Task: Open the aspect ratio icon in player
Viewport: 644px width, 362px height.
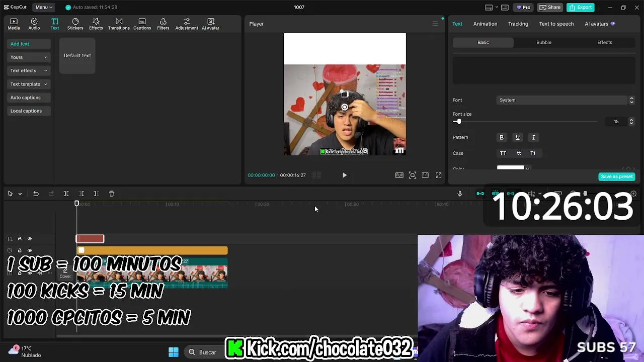Action: [425, 175]
